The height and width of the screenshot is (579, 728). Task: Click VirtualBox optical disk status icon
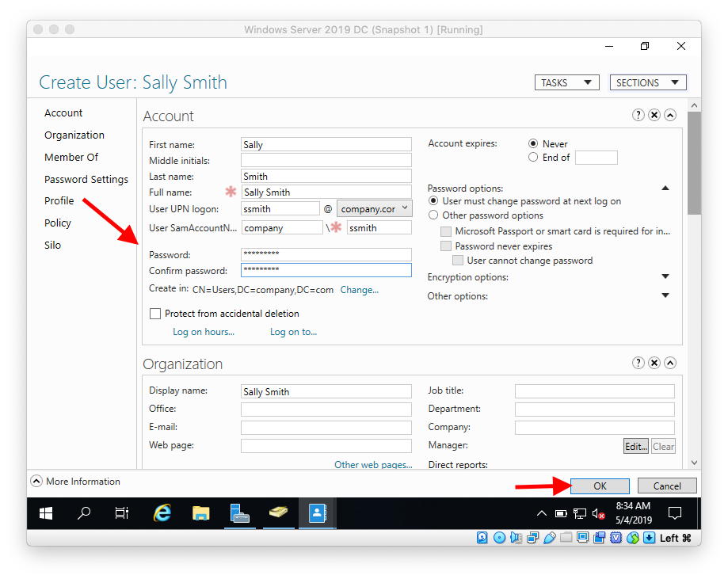(499, 538)
